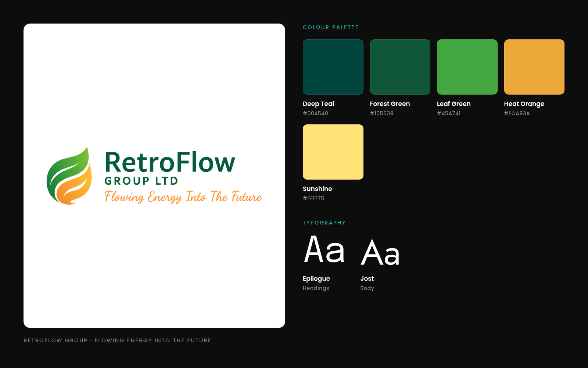The image size is (588, 368).
Task: Click the Body caption
Action: [367, 288]
